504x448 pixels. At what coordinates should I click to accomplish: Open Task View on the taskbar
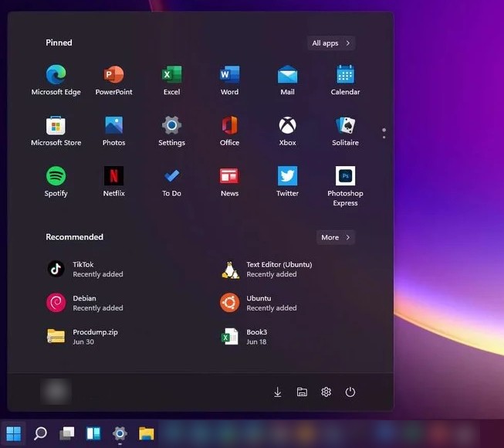[x=67, y=433]
